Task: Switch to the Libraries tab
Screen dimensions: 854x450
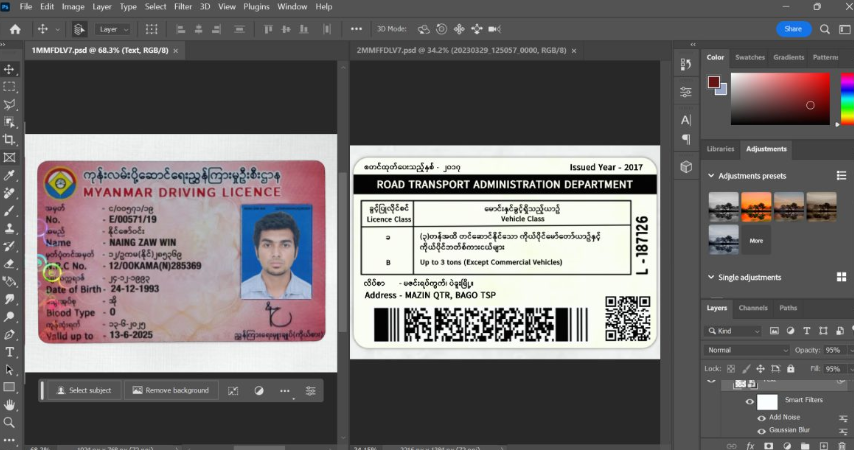Action: point(720,149)
